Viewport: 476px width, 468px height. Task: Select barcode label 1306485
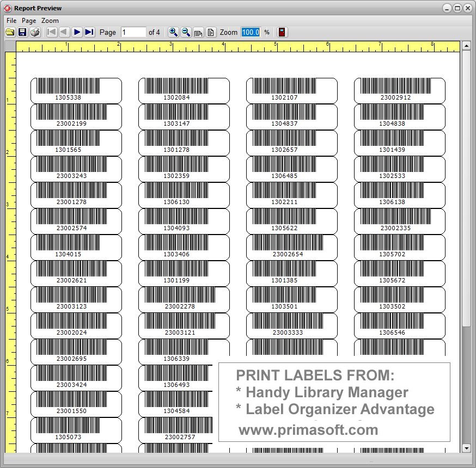coord(292,169)
